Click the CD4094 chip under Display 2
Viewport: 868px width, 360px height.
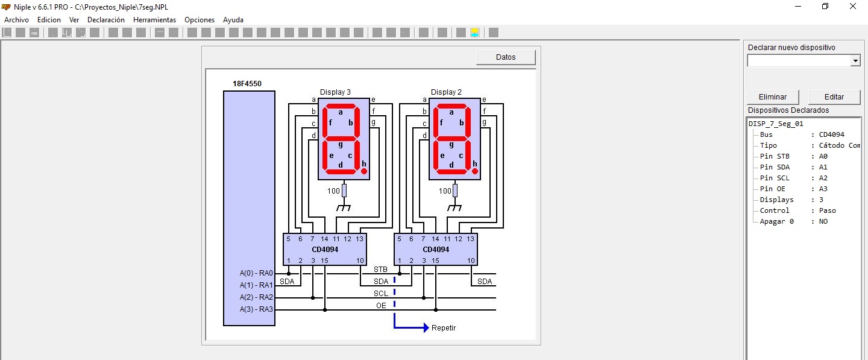pyautogui.click(x=436, y=249)
